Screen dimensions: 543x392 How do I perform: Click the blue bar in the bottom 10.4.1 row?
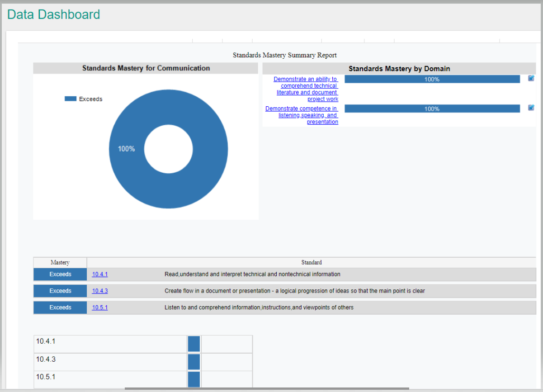[x=194, y=344]
